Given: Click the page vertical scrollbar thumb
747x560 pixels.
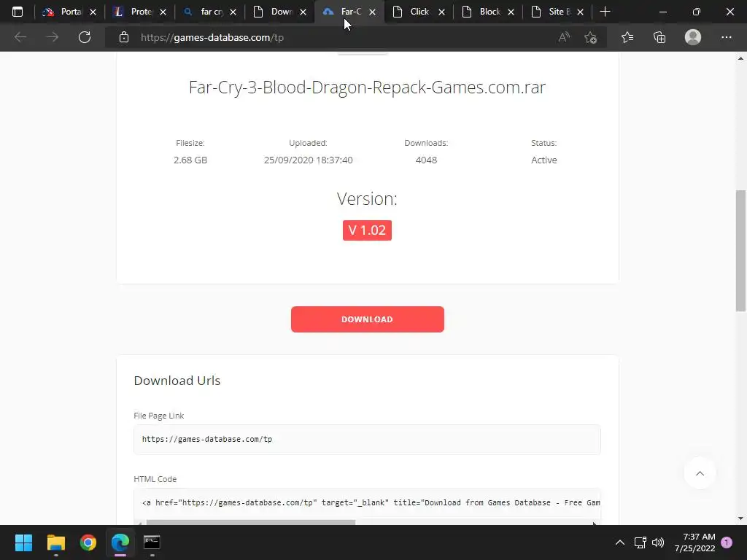Looking at the screenshot, I should (x=740, y=251).
